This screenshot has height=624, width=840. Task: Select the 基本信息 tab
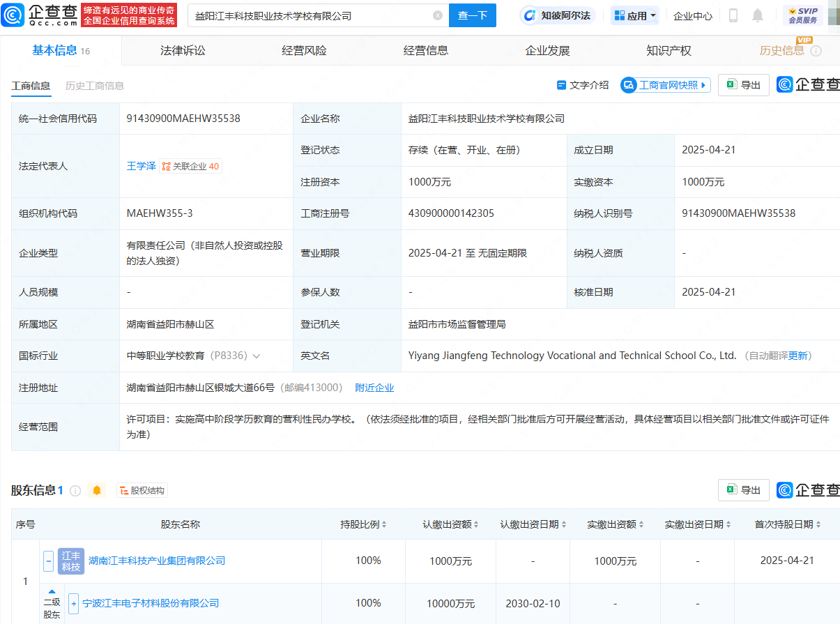pyautogui.click(x=61, y=50)
